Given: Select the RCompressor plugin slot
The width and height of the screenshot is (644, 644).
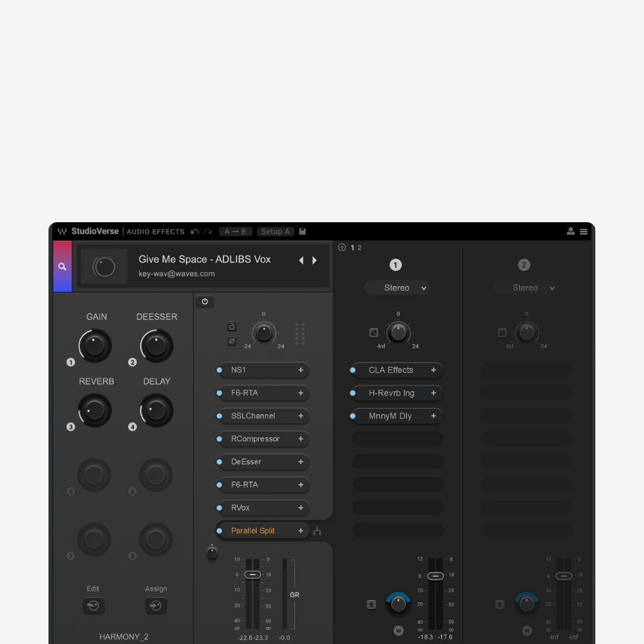Looking at the screenshot, I should [258, 439].
